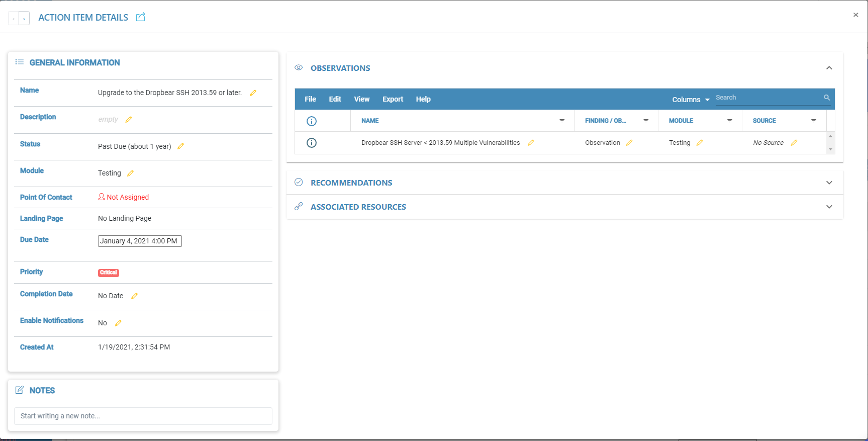Edit the No Source value pencil icon
868x441 pixels.
[x=794, y=143]
